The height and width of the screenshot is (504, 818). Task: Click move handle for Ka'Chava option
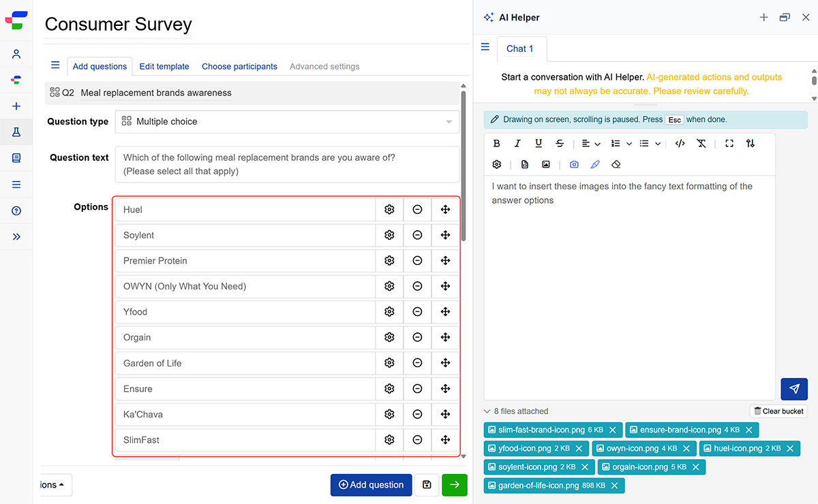click(445, 414)
